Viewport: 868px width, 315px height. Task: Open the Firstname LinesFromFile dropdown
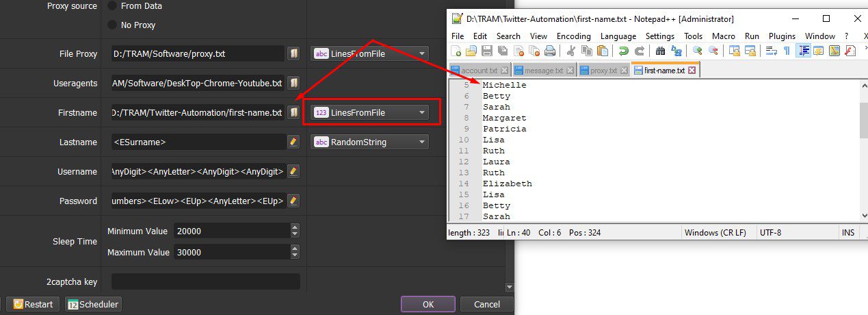pyautogui.click(x=370, y=112)
